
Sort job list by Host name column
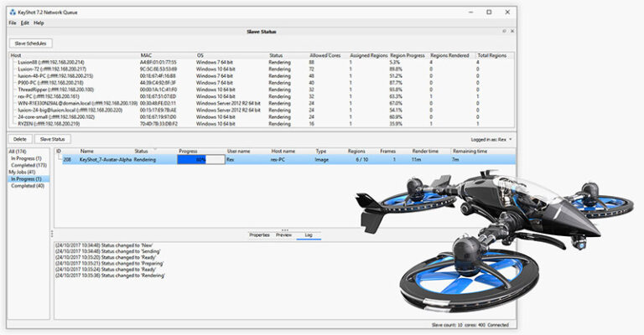pos(283,152)
